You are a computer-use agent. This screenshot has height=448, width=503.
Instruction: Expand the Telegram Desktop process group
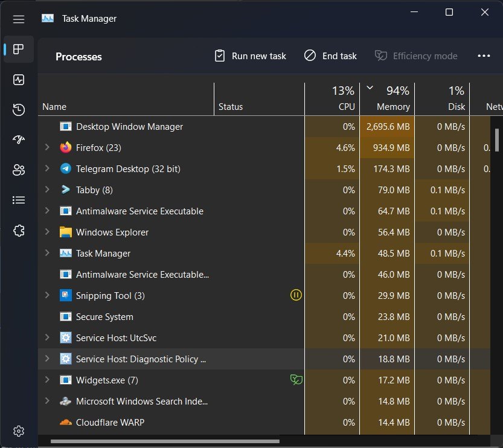(47, 168)
